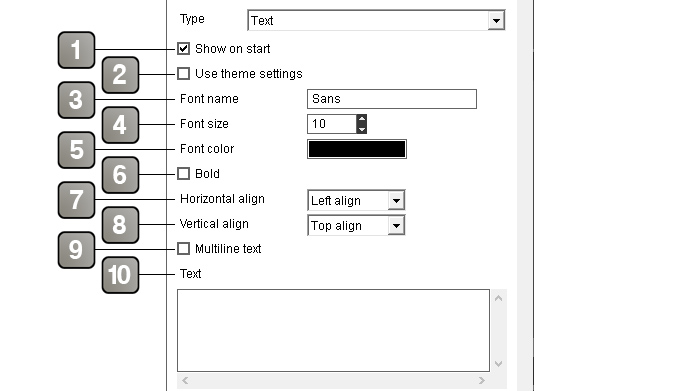
Task: Click the number 5 callout badge
Action: click(76, 150)
